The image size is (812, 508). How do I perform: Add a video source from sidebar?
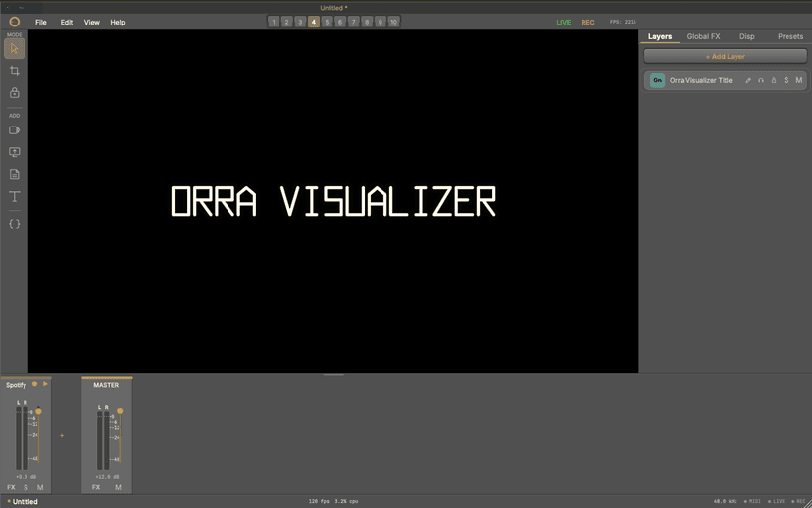click(x=14, y=130)
